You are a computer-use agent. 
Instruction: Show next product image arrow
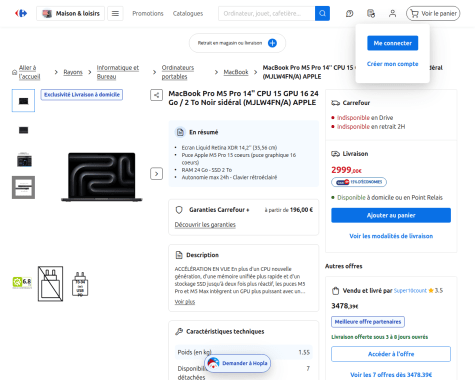pos(156,174)
